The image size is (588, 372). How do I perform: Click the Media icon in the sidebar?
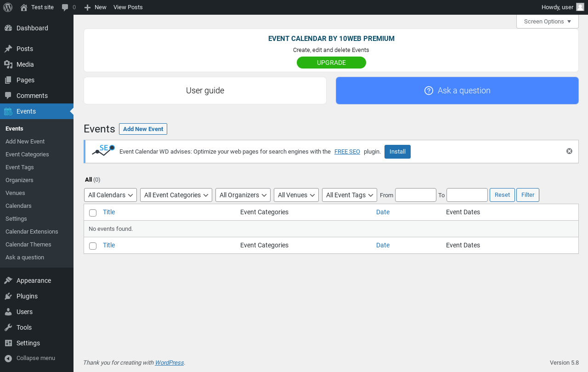8,64
